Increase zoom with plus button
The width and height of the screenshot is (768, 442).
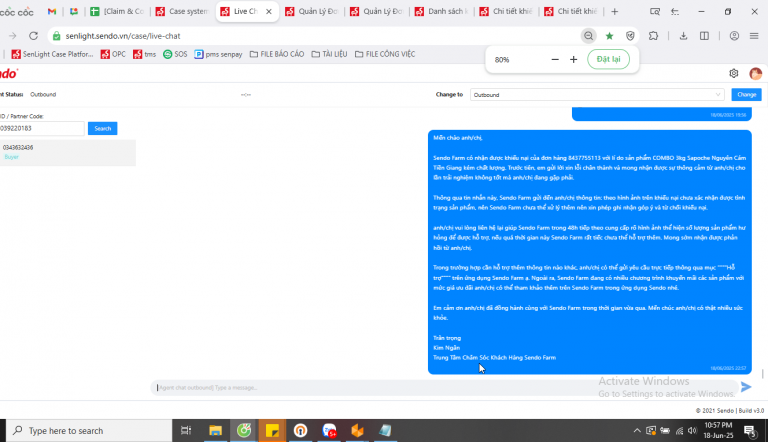[x=574, y=59]
